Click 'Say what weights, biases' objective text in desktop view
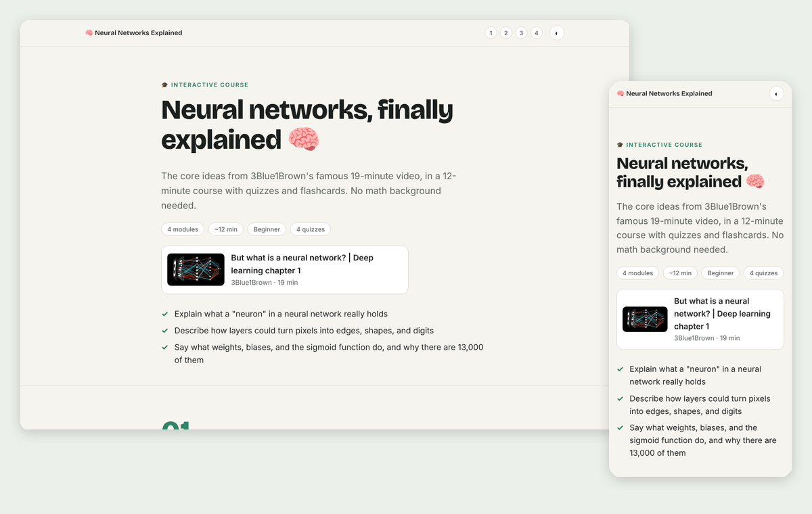This screenshot has width=812, height=514. (x=329, y=354)
